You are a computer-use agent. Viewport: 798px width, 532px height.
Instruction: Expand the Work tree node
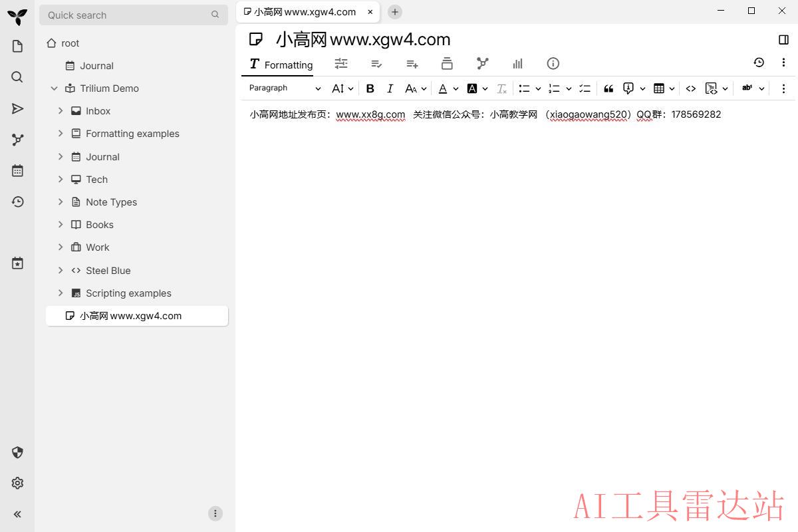61,247
